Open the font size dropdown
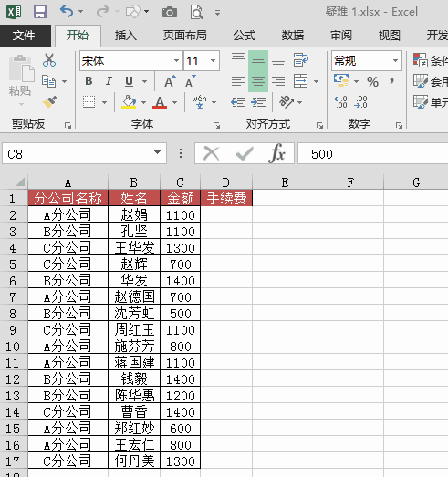The width and height of the screenshot is (448, 477). pyautogui.click(x=213, y=60)
